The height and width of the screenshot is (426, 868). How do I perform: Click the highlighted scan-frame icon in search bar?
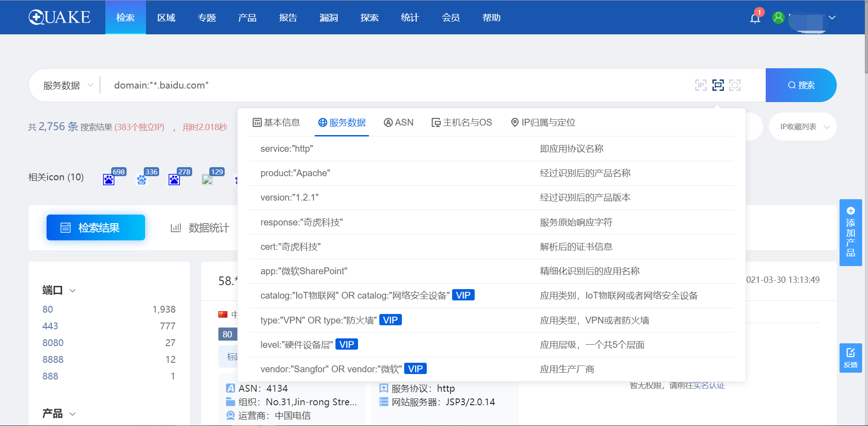coord(718,85)
